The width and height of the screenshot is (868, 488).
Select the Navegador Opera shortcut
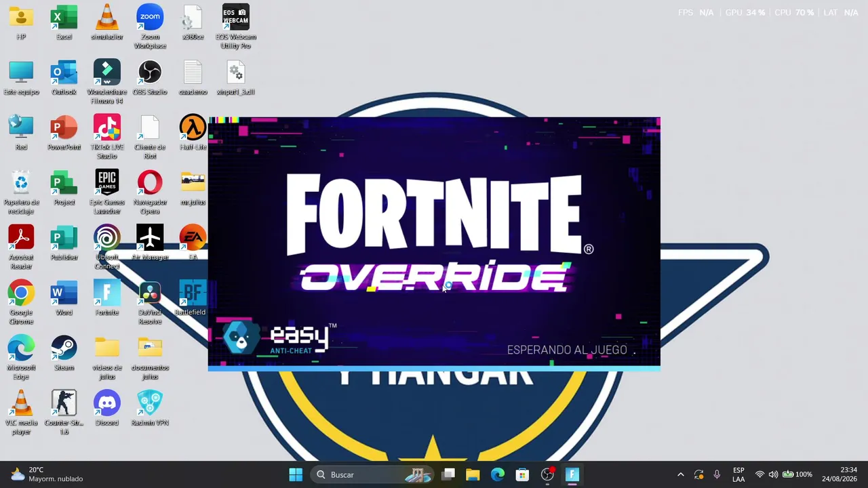coord(150,192)
